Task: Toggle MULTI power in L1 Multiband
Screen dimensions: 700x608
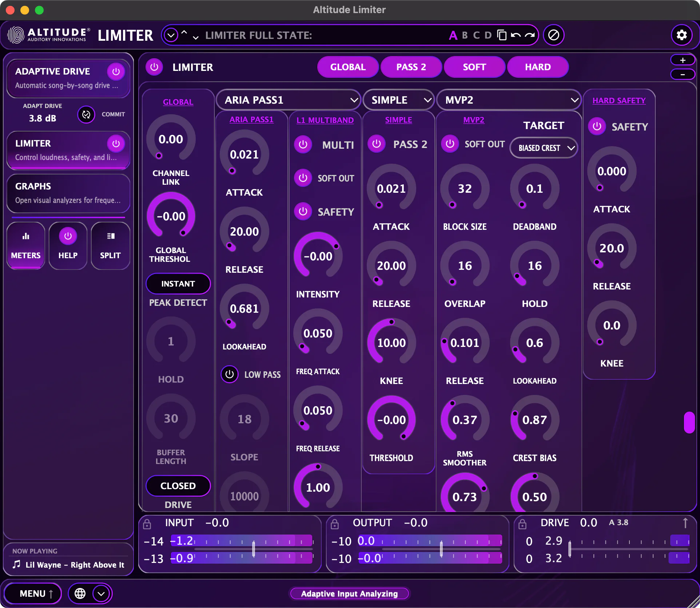Action: click(x=303, y=144)
